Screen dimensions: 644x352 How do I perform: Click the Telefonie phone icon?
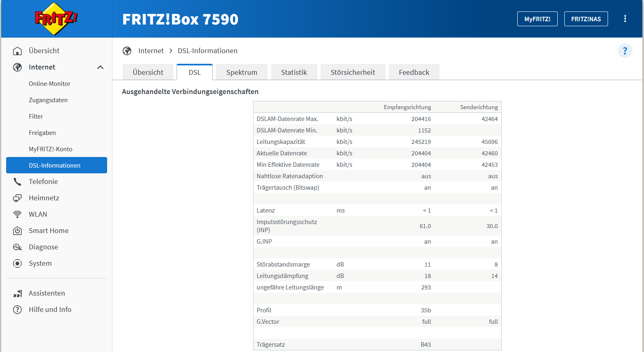17,182
